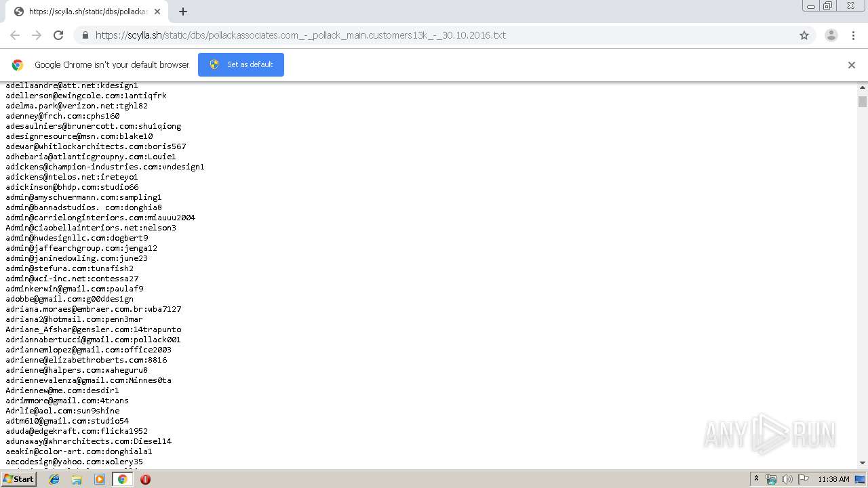The height and width of the screenshot is (488, 868).
Task: Select the Chrome taskbar button
Action: [122, 479]
